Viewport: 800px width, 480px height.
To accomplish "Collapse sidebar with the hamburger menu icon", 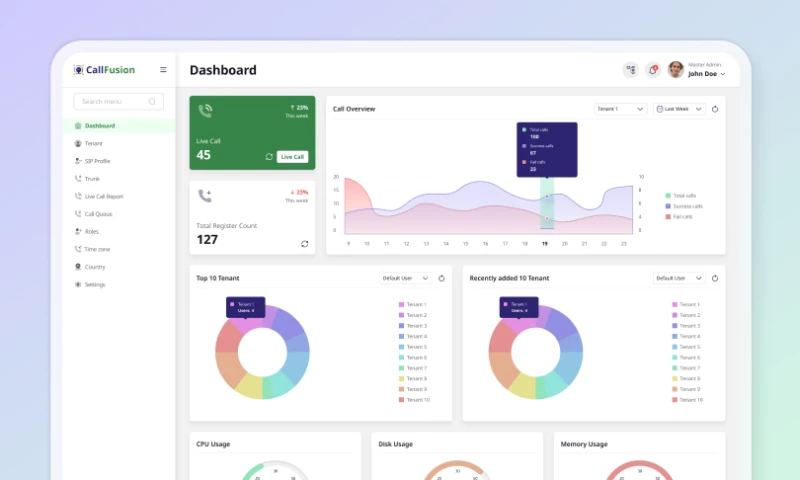I will tap(163, 70).
